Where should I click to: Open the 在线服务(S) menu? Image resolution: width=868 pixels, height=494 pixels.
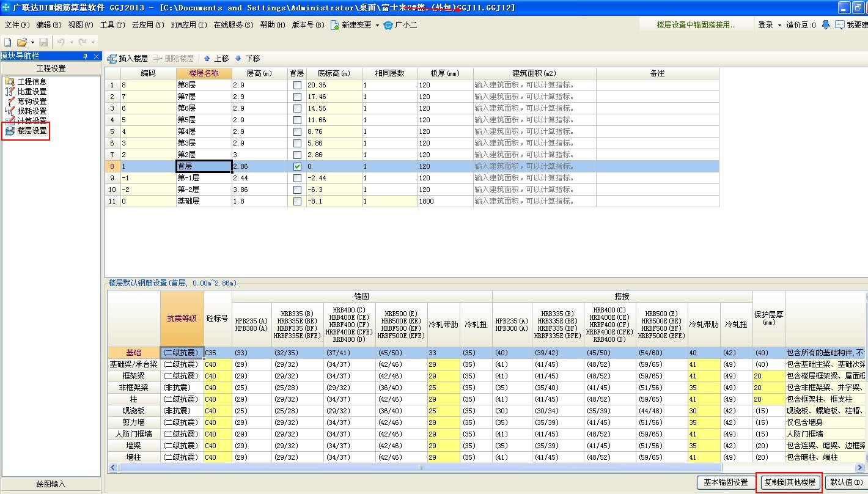point(234,25)
